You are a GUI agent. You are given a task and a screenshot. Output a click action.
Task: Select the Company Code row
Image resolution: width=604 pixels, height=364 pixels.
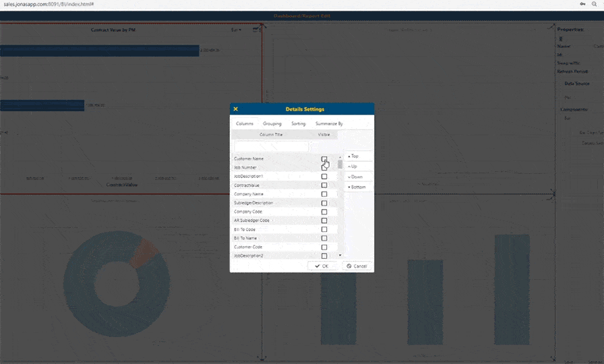point(284,212)
